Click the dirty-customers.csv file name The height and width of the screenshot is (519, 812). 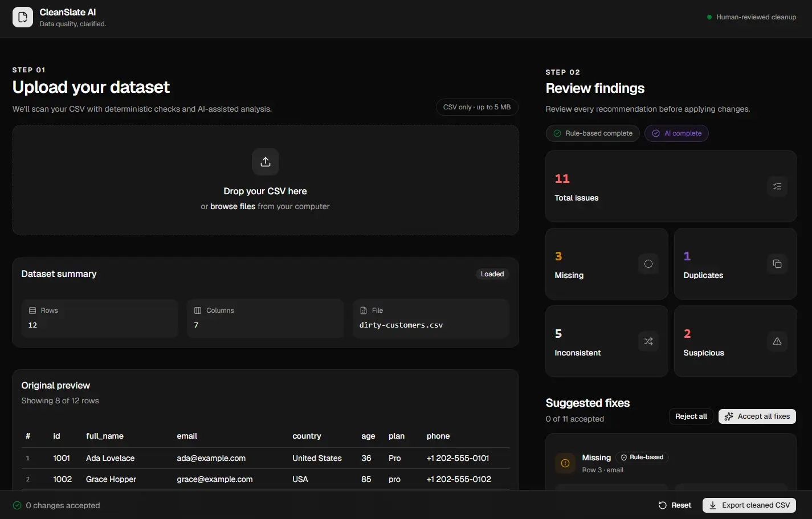401,325
